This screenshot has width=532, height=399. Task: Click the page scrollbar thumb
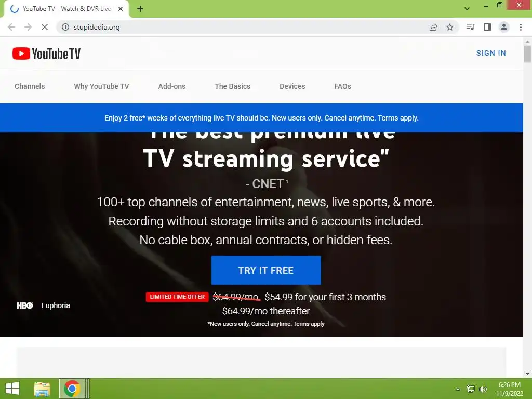point(527,54)
